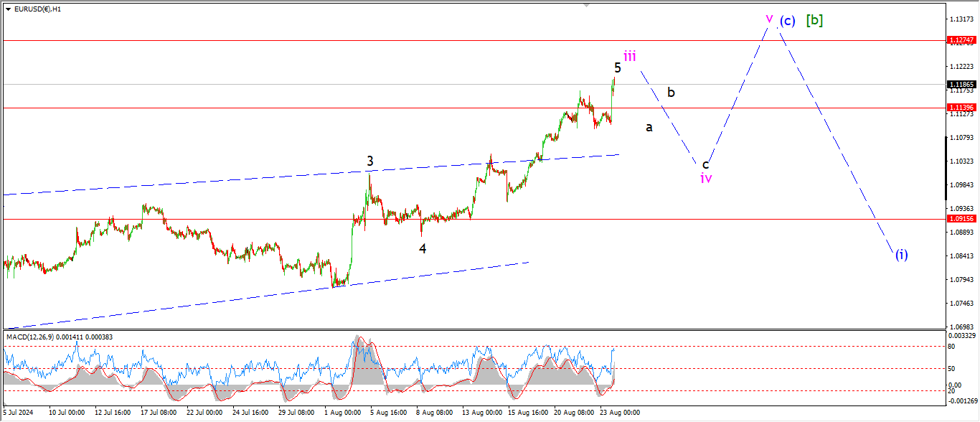Click the pink 'iv' wave label
Screen dimensions: 980x422
pyautogui.click(x=706, y=178)
